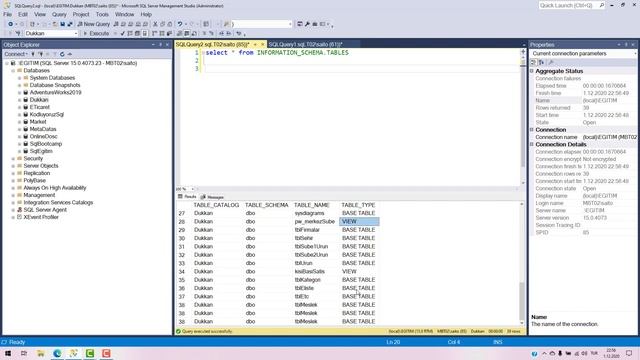Click the green Camtasia icon on taskbar
Viewport: 640px width, 360px height.
pyautogui.click(x=90, y=353)
